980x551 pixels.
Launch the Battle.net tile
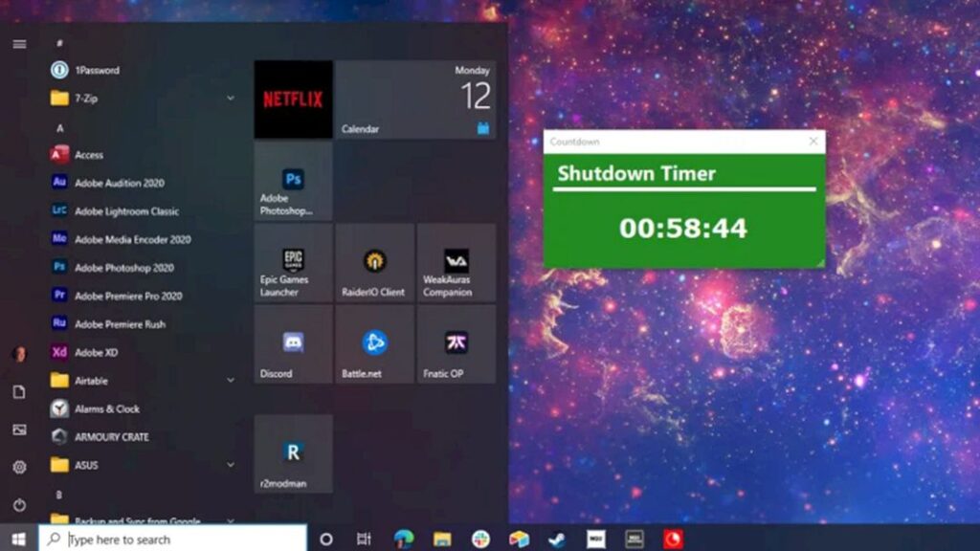click(x=374, y=344)
